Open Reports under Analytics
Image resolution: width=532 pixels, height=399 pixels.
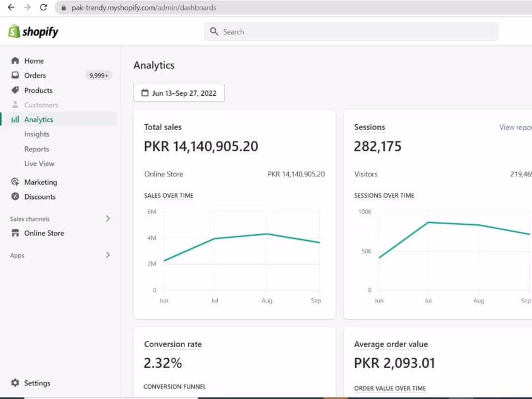coord(37,149)
